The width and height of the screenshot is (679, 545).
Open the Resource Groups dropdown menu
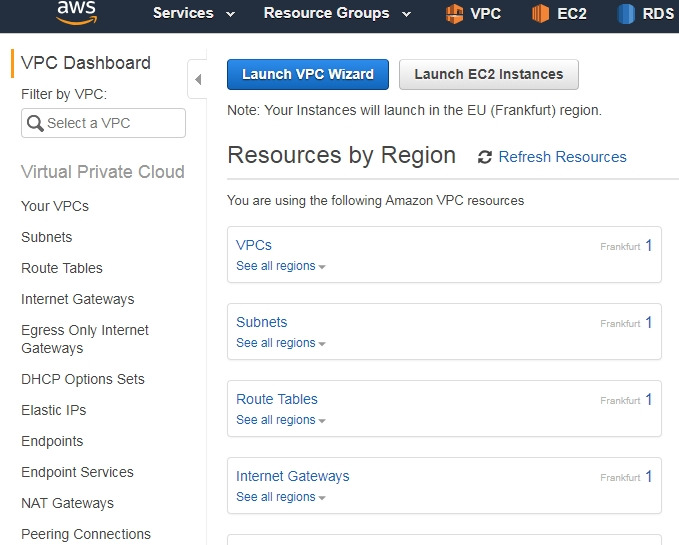337,13
